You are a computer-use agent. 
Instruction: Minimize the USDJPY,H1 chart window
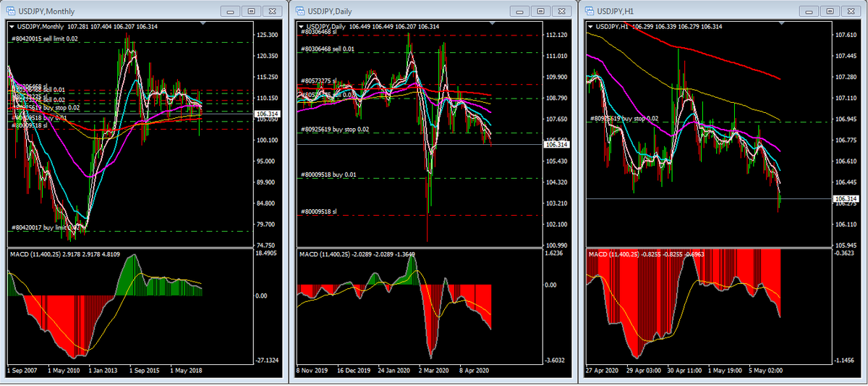tap(810, 11)
